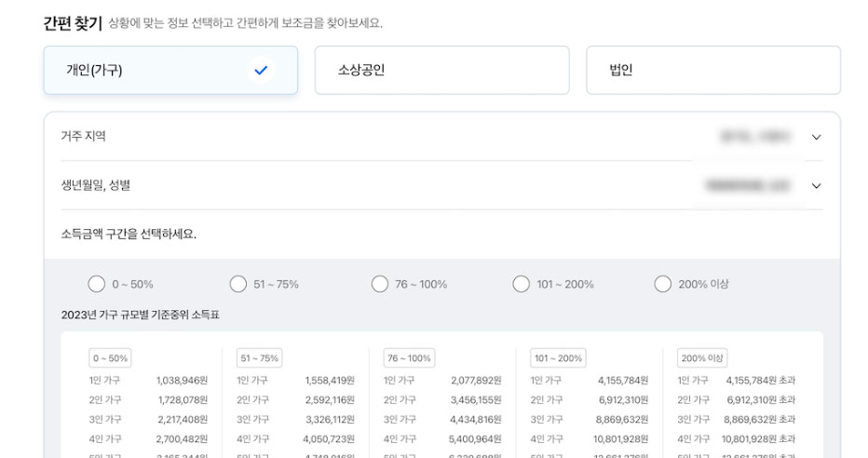Click the 76 ~ 100% table header badge
The image size is (868, 458).
pyautogui.click(x=409, y=357)
